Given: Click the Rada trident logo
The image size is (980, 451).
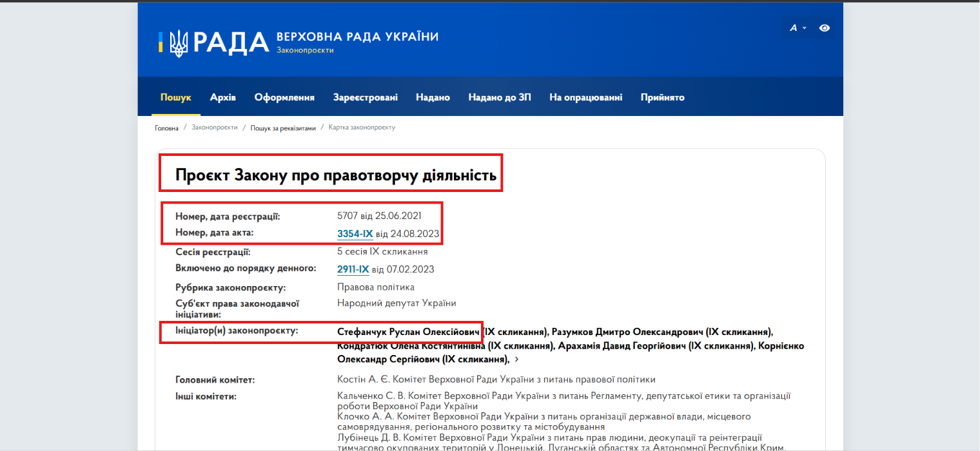Looking at the screenshot, I should tap(179, 43).
